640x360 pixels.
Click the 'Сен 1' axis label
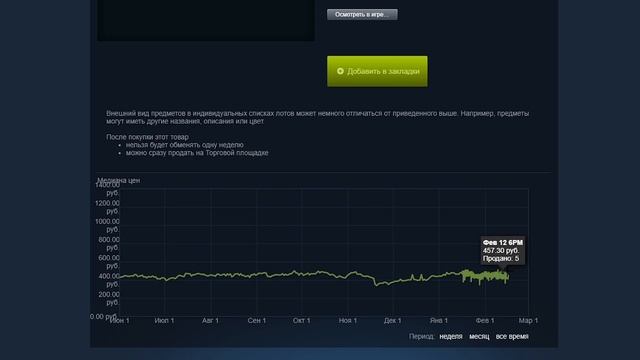pos(257,320)
